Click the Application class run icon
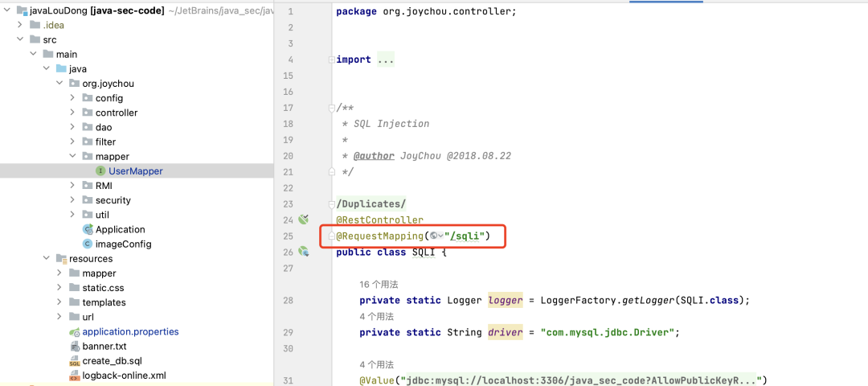Viewport: 868px width, 386px height. coord(88,229)
